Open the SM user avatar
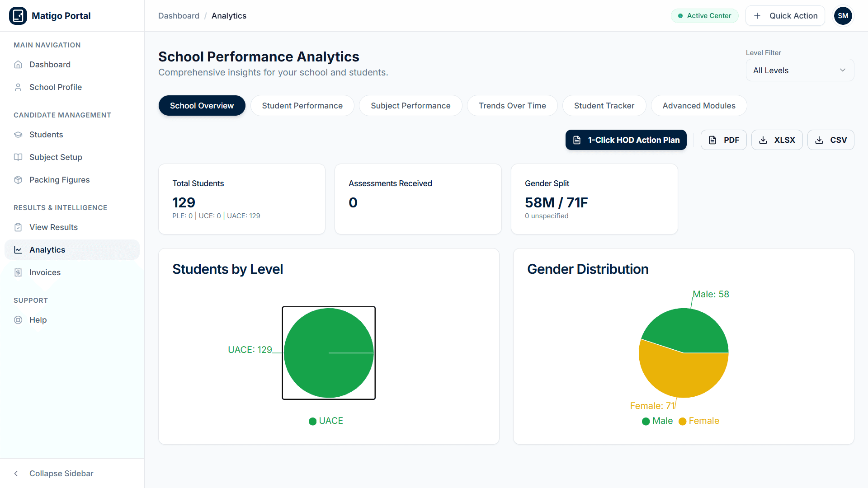 coord(843,16)
